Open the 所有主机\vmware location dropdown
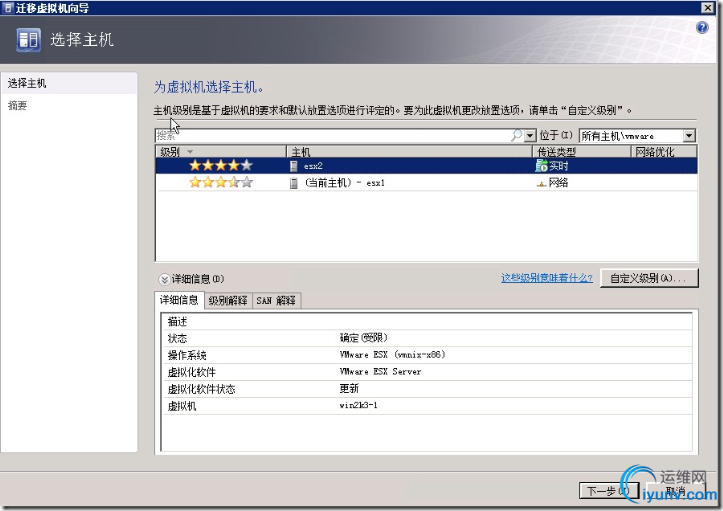The image size is (723, 511). click(x=689, y=136)
